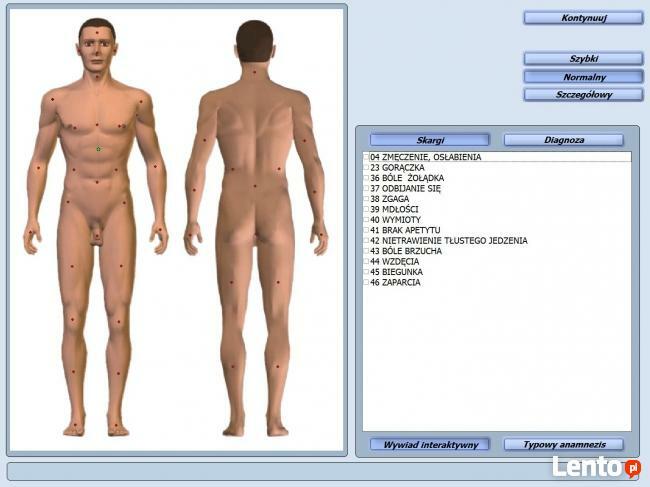Open Typowy anamnezis

(x=563, y=444)
